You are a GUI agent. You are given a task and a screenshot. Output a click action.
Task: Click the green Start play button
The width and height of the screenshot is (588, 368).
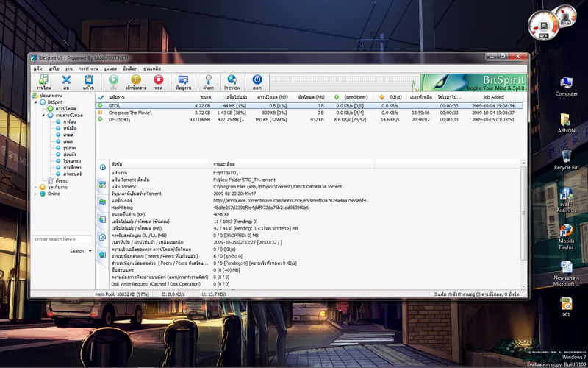click(114, 82)
